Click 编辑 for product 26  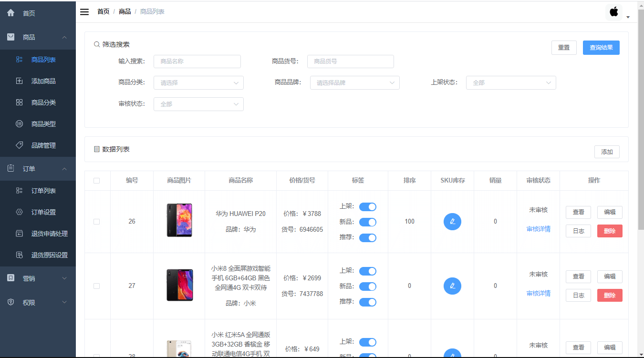(x=610, y=212)
